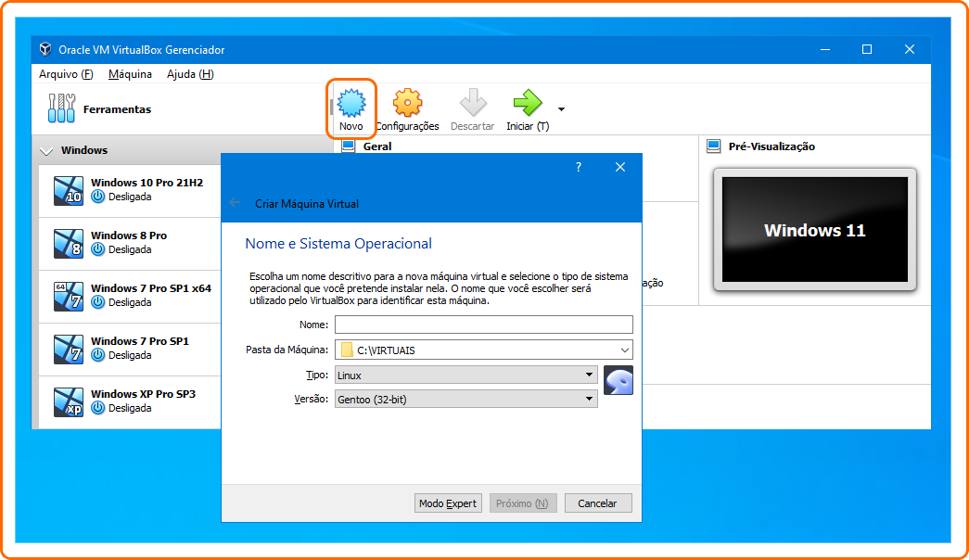Click the Próximo button
The width and height of the screenshot is (969, 560).
click(x=522, y=503)
